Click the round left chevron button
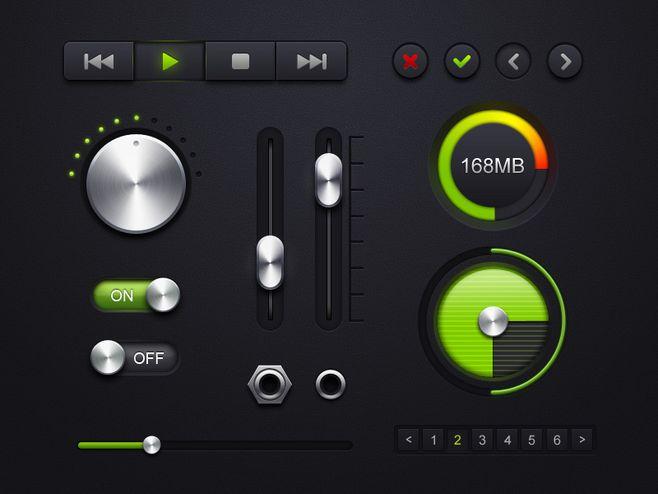This screenshot has height=494, width=658. [x=513, y=61]
